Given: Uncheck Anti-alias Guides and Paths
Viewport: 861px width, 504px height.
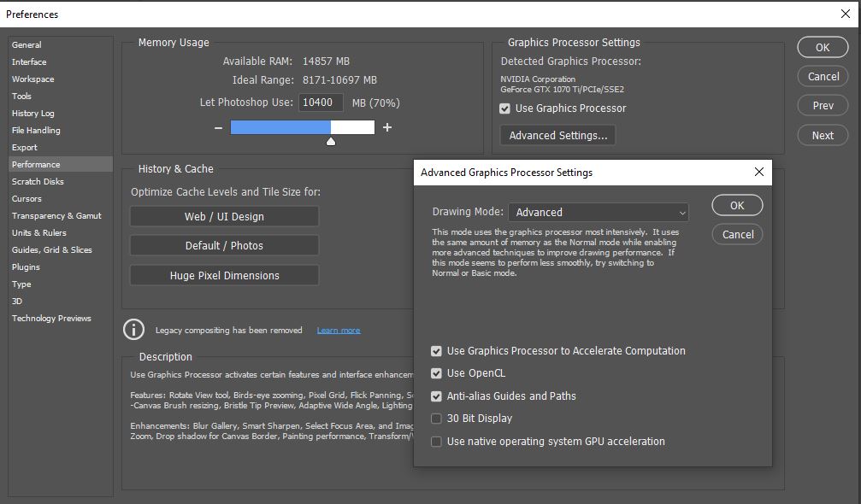Looking at the screenshot, I should click(x=436, y=396).
